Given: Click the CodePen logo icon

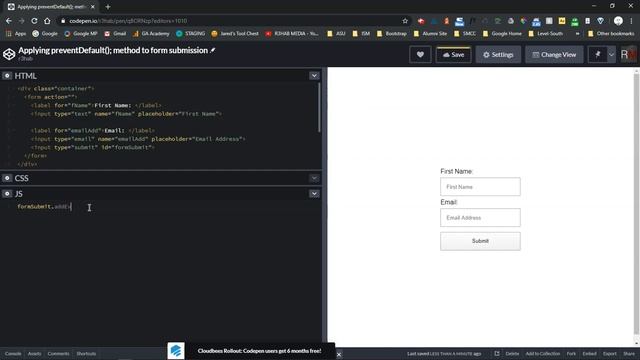Looking at the screenshot, I should coord(9,54).
